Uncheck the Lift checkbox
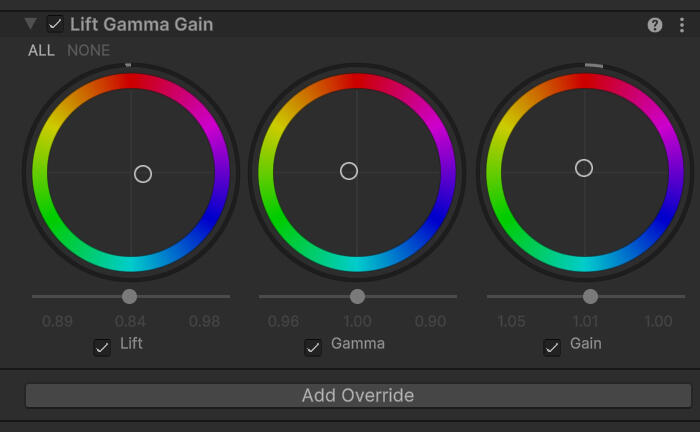The height and width of the screenshot is (432, 700). pos(102,347)
